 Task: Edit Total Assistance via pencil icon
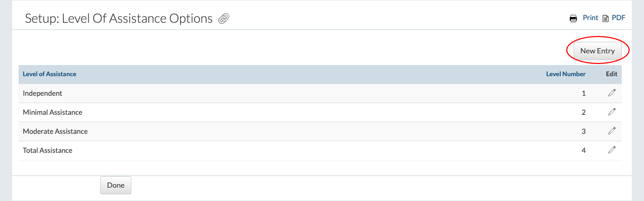coord(612,150)
